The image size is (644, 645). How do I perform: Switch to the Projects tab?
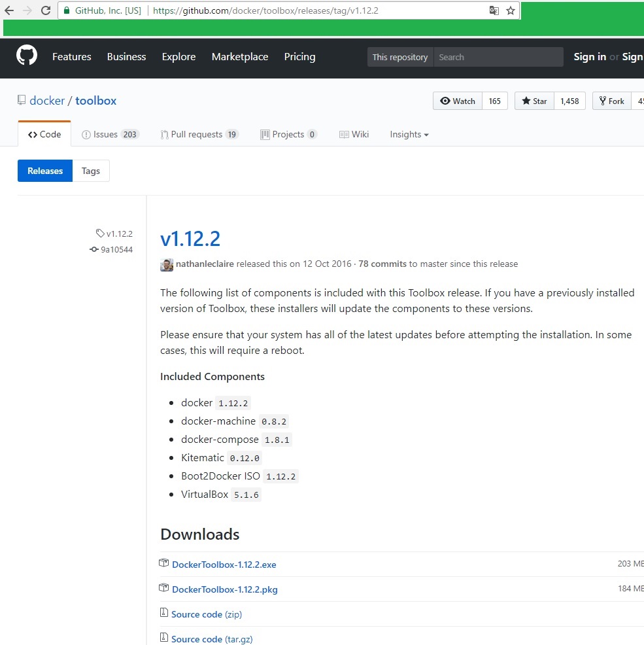289,134
